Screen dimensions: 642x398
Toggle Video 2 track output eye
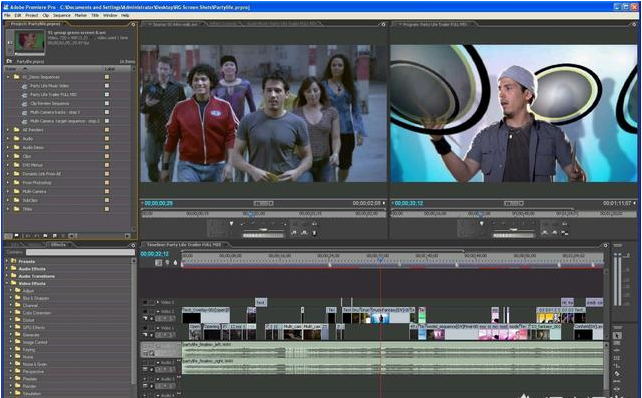click(145, 312)
